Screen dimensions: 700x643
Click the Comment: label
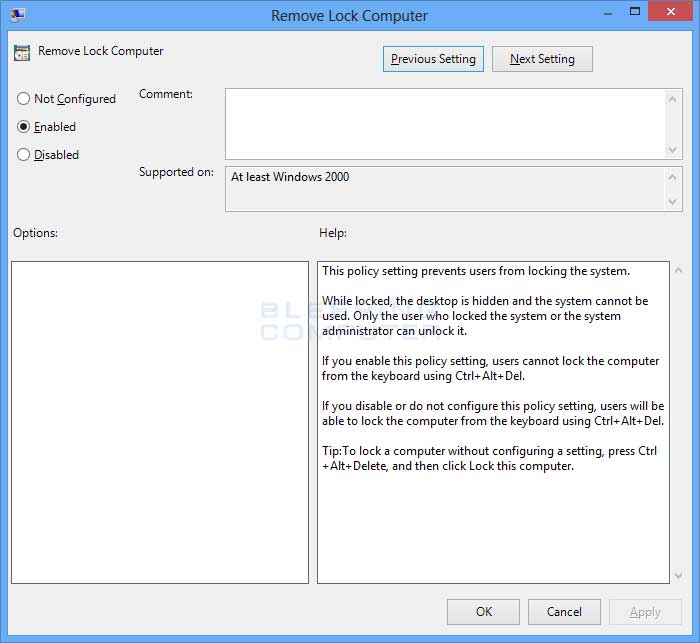pos(166,94)
